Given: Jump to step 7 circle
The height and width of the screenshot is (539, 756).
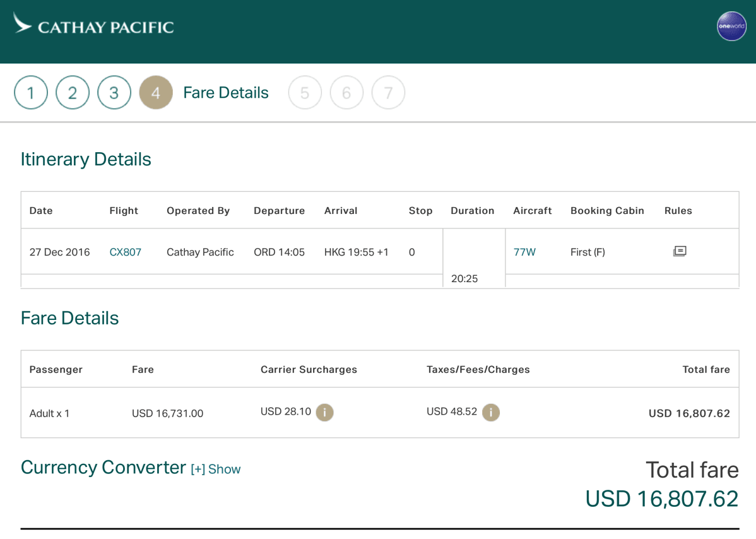Looking at the screenshot, I should [x=388, y=93].
